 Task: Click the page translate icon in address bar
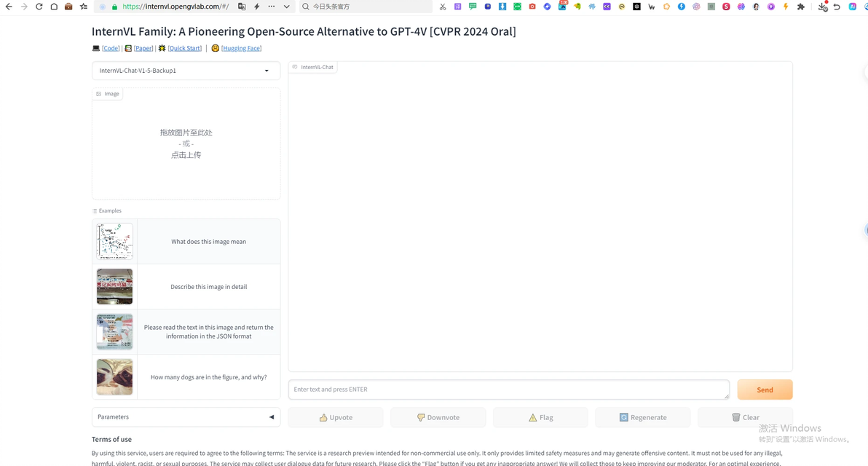click(242, 7)
